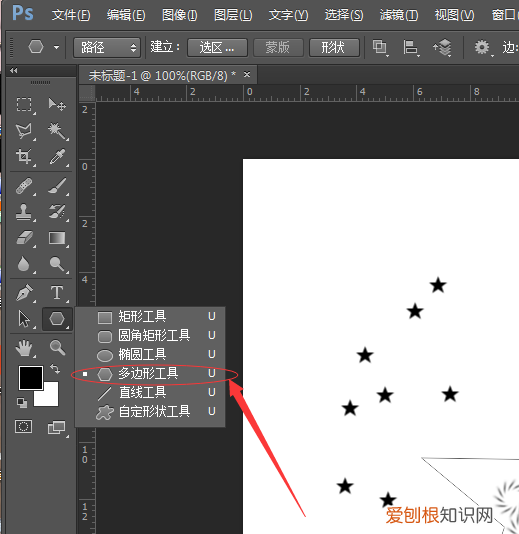Open the tool preset picker arrow
The width and height of the screenshot is (519, 534).
(57, 47)
